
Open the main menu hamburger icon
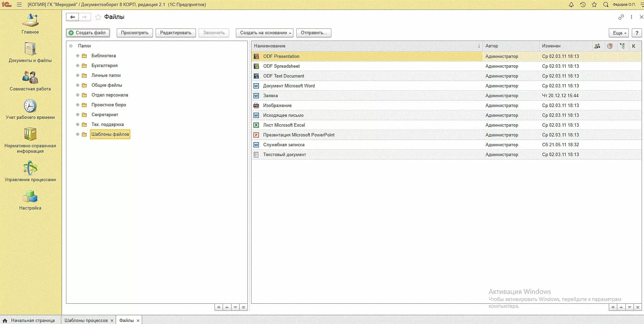tap(19, 5)
